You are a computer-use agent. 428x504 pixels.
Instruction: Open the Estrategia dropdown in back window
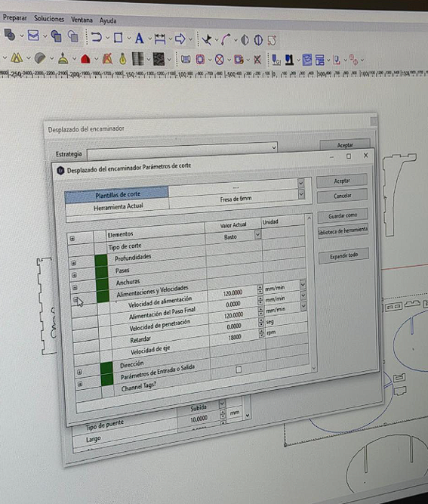coord(273,147)
